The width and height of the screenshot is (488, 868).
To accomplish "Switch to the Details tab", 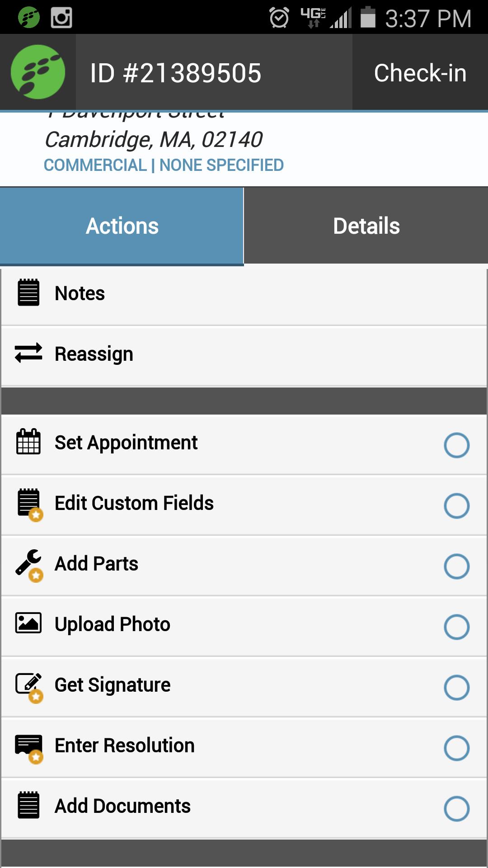I will coord(366,226).
